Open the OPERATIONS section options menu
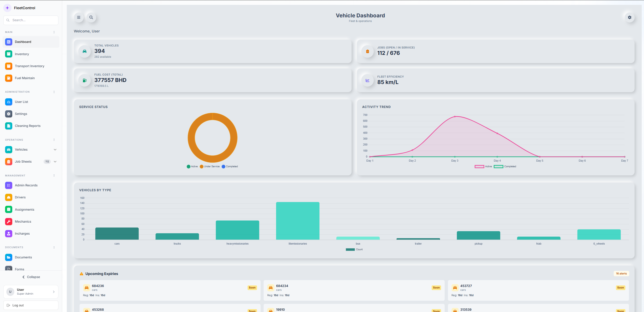Viewport: 644px width, 312px height. (54, 140)
